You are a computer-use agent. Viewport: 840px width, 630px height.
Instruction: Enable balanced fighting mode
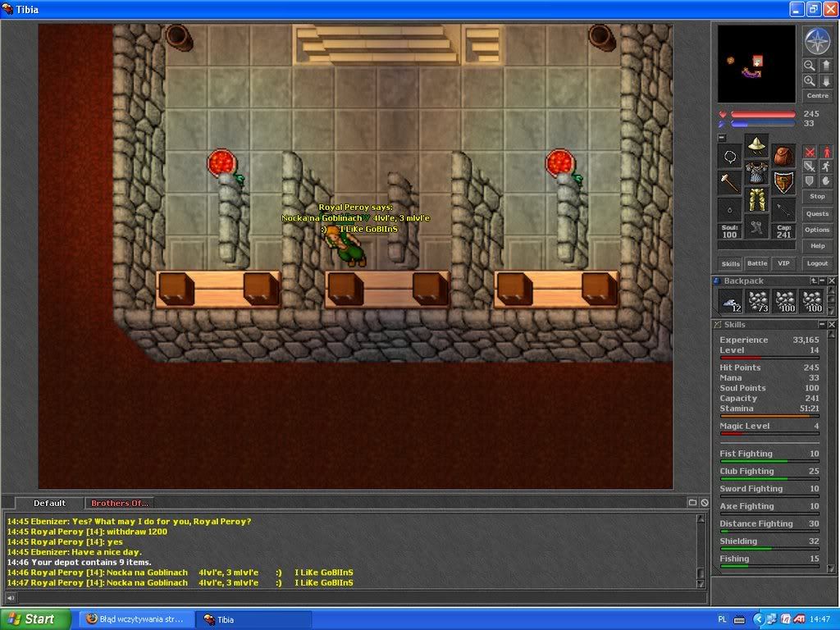810,167
